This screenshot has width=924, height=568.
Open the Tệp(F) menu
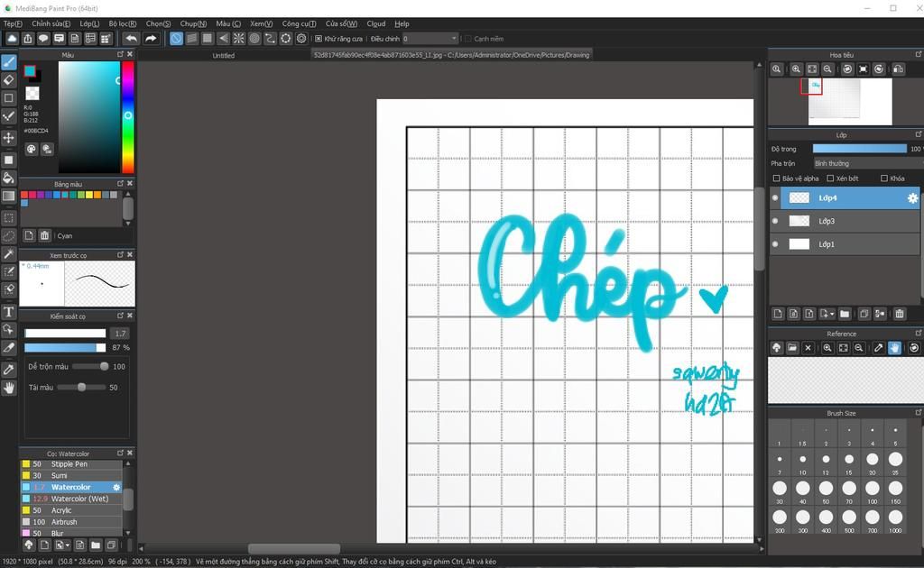click(13, 24)
